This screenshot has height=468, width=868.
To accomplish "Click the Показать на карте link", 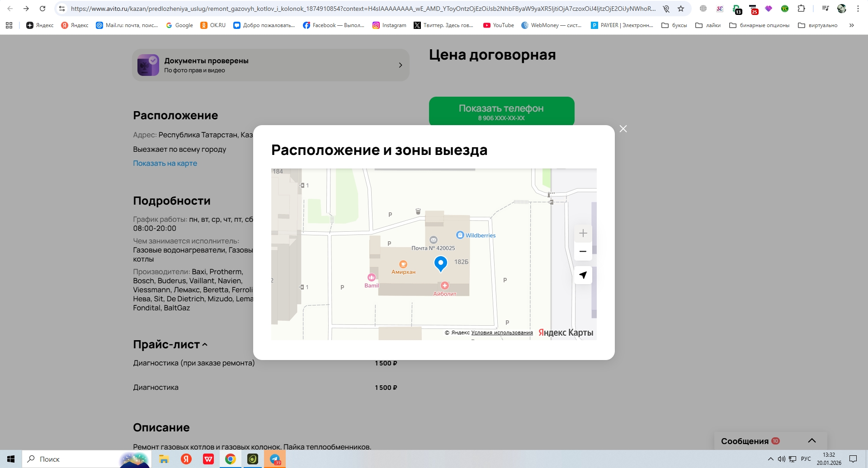I will [165, 163].
